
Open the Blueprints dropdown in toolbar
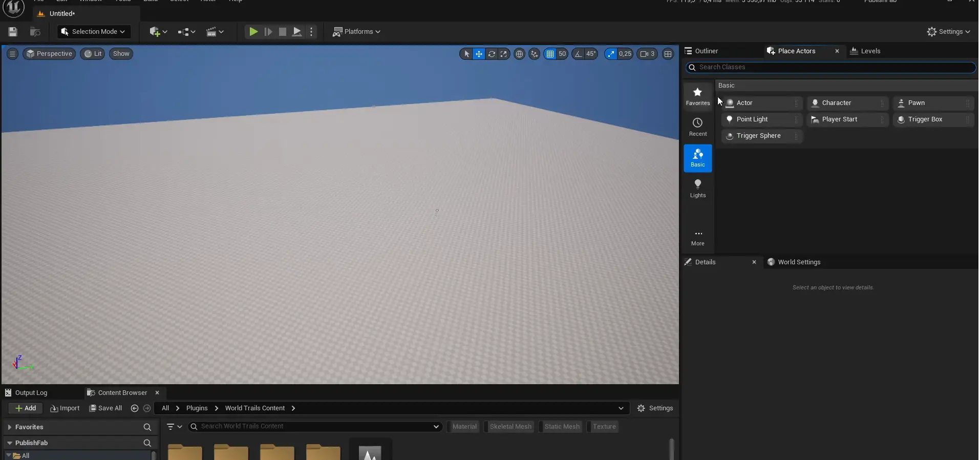click(x=186, y=32)
